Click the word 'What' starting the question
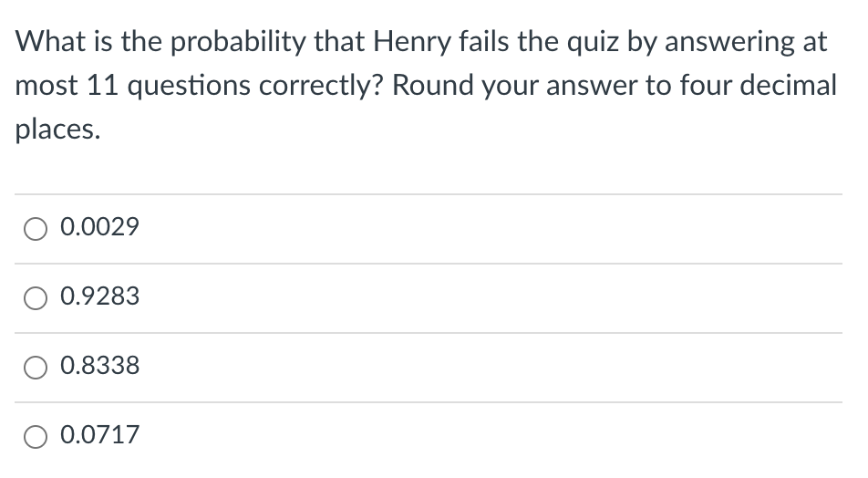The width and height of the screenshot is (868, 478). [x=50, y=42]
